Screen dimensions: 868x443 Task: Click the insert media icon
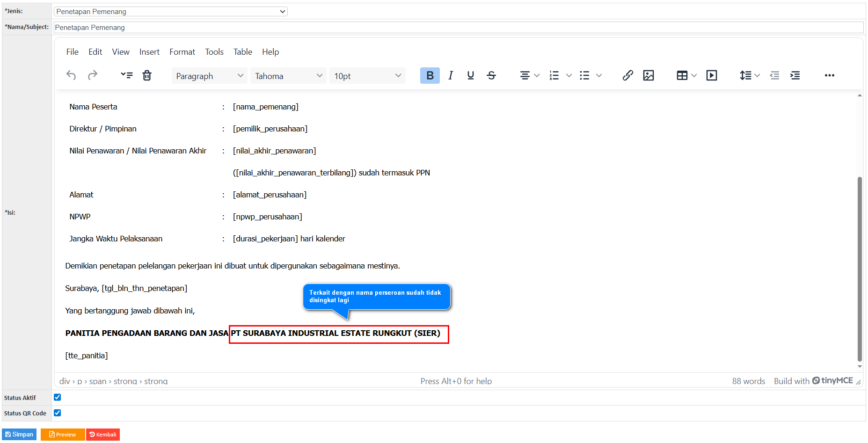[712, 75]
